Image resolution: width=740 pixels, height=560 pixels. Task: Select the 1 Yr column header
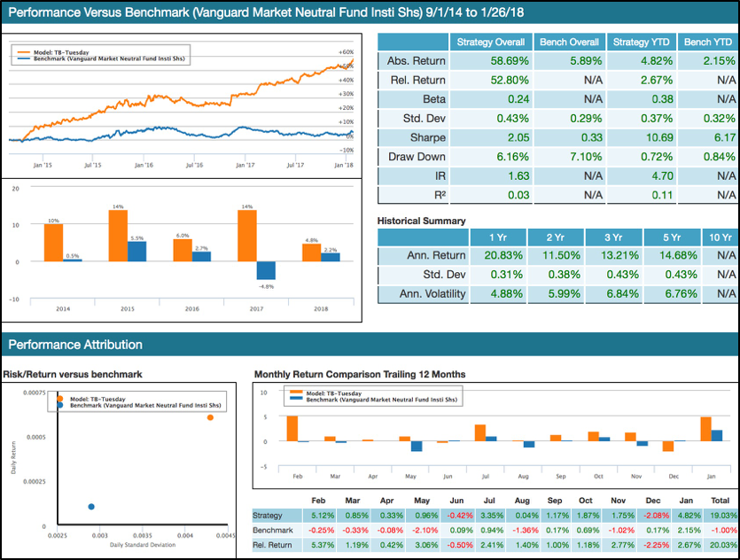point(501,237)
